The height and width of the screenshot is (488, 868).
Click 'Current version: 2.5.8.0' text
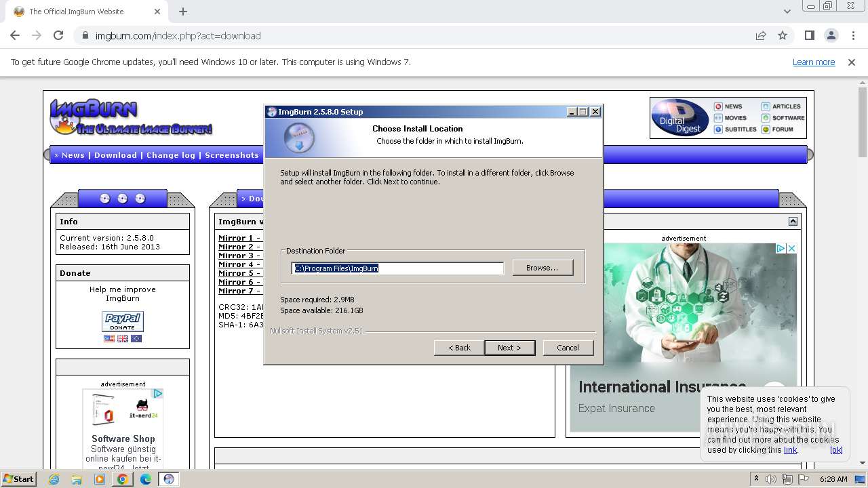[x=106, y=238]
